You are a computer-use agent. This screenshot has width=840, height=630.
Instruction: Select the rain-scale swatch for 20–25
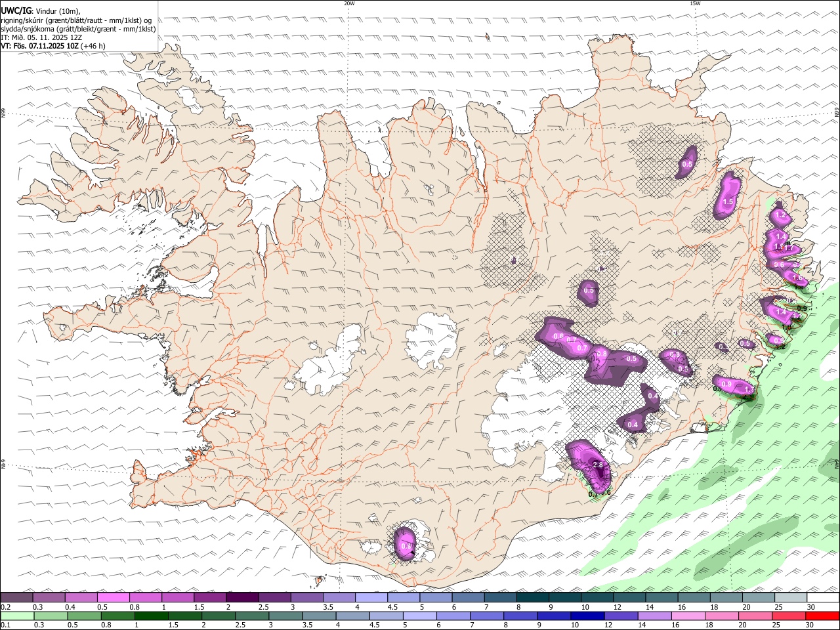click(755, 616)
